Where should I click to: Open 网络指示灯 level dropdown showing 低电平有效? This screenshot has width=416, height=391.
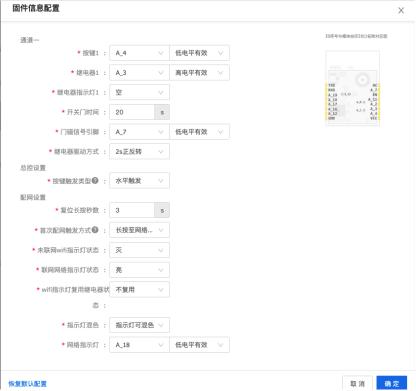coord(199,345)
